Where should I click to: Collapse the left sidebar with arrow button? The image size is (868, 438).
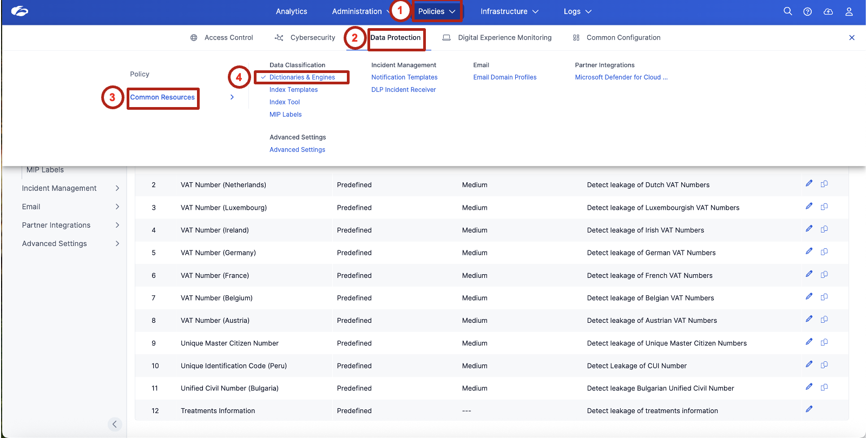pyautogui.click(x=114, y=424)
